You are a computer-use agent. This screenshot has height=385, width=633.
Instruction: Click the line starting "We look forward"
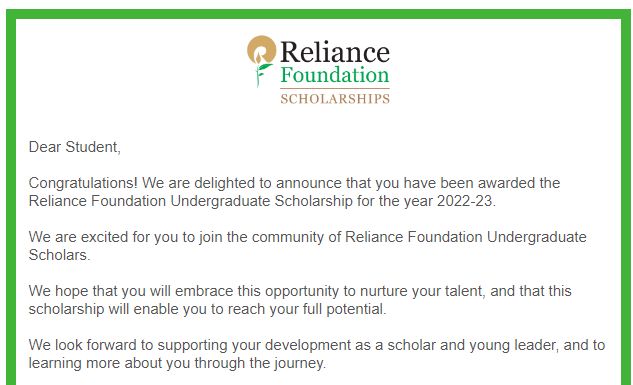pos(317,345)
